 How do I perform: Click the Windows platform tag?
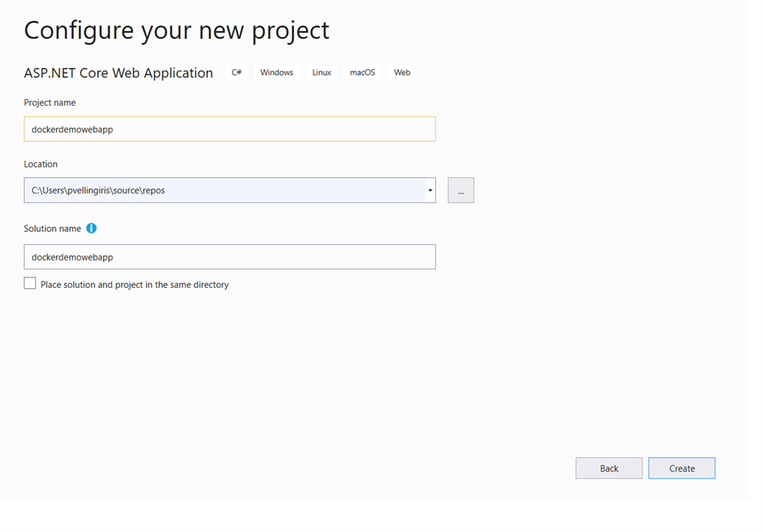tap(276, 72)
